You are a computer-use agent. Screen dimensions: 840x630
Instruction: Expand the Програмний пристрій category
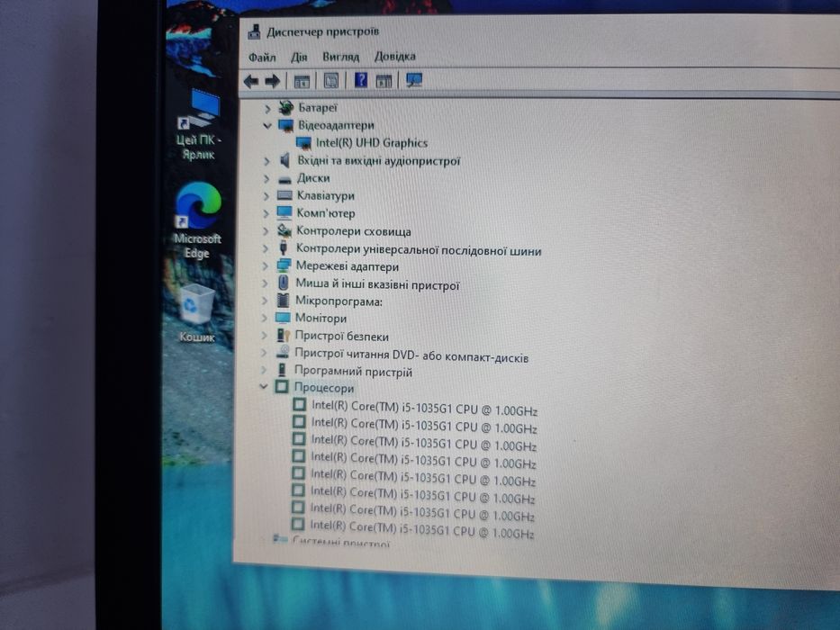pyautogui.click(x=264, y=370)
